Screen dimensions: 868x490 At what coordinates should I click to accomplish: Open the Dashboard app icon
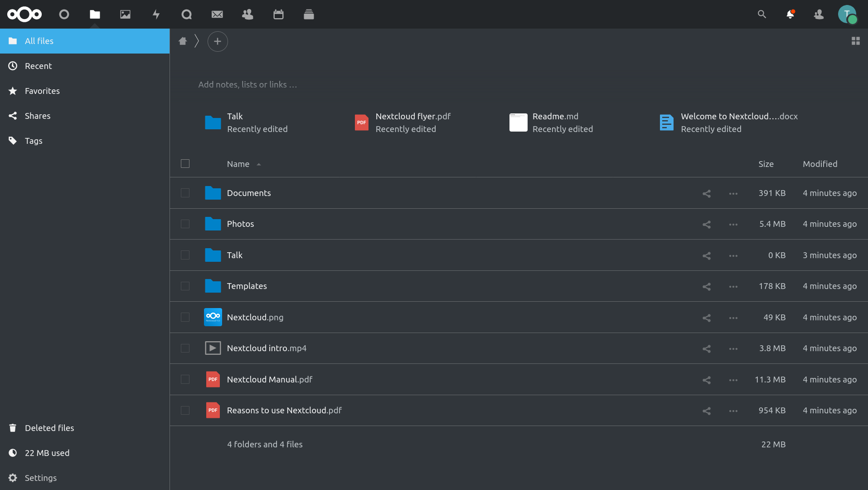point(64,15)
